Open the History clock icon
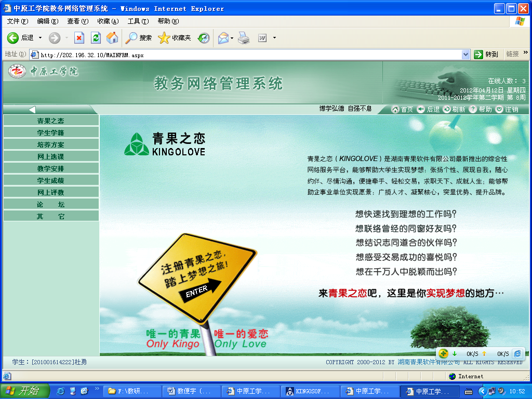Screen dimensions: 532x399 (x=204, y=37)
